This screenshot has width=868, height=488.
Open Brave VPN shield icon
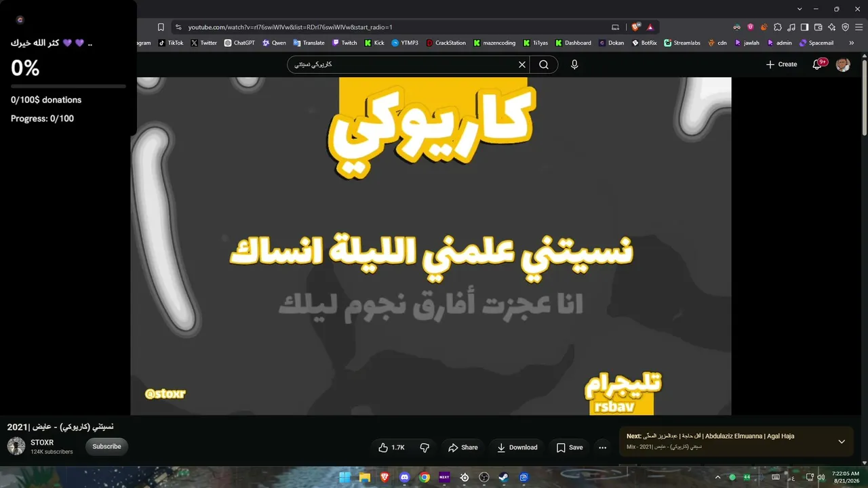coord(845,27)
